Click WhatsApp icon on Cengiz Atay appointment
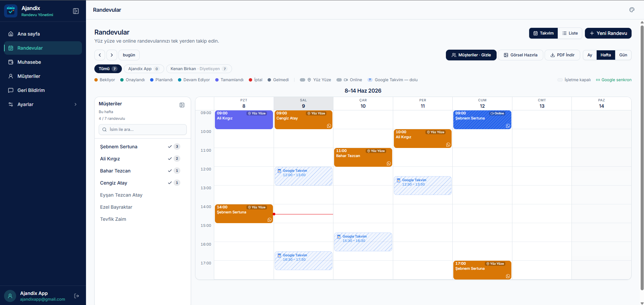 (x=329, y=126)
